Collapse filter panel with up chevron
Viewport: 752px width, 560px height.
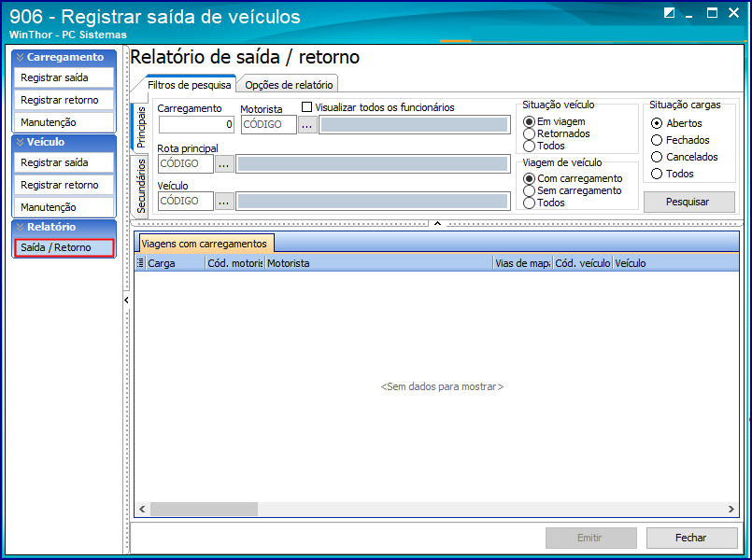pos(437,223)
